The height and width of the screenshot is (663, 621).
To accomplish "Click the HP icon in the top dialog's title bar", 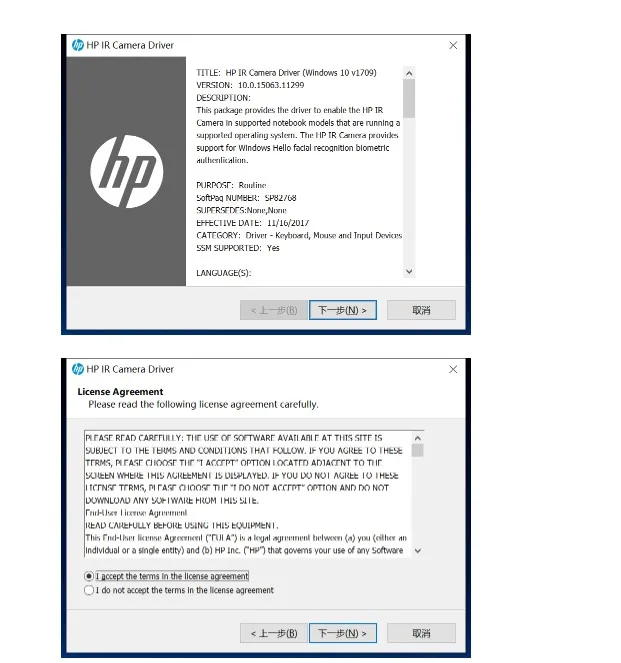I will pyautogui.click(x=78, y=45).
